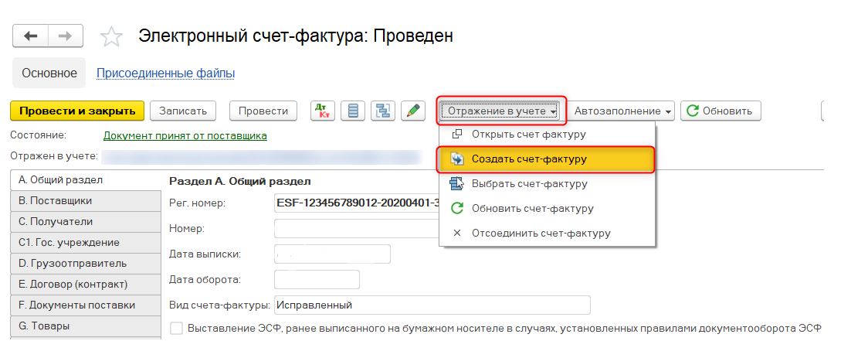Choose Открыть счет фактуру from menu
868x358 pixels.
(528, 134)
